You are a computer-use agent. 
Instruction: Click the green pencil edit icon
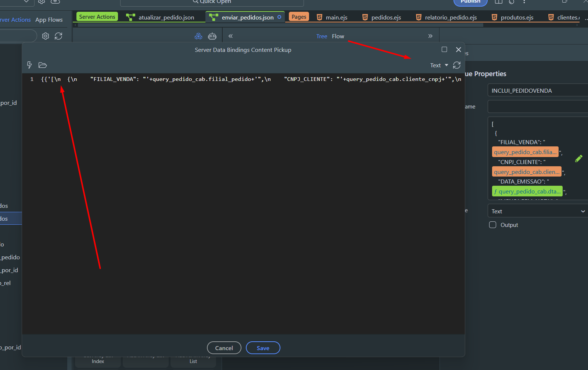[x=578, y=159]
